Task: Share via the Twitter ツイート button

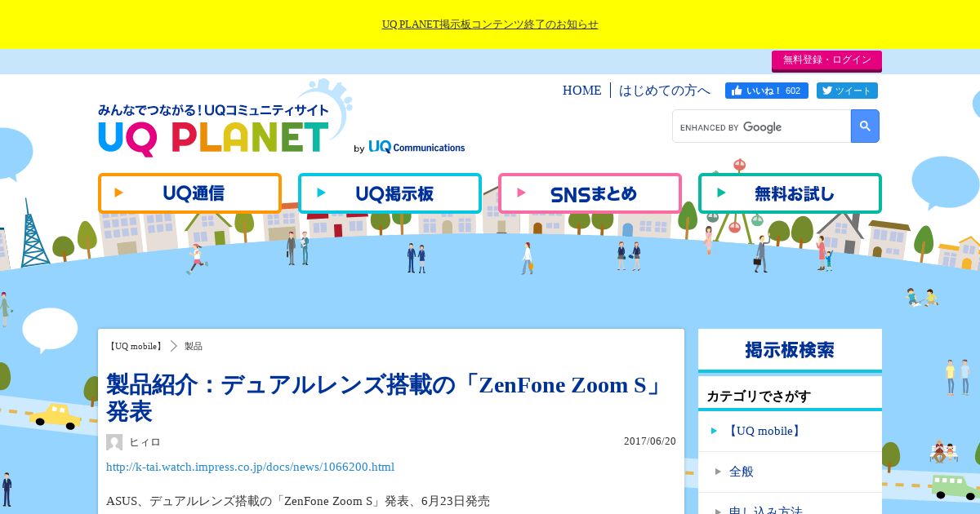Action: [847, 91]
